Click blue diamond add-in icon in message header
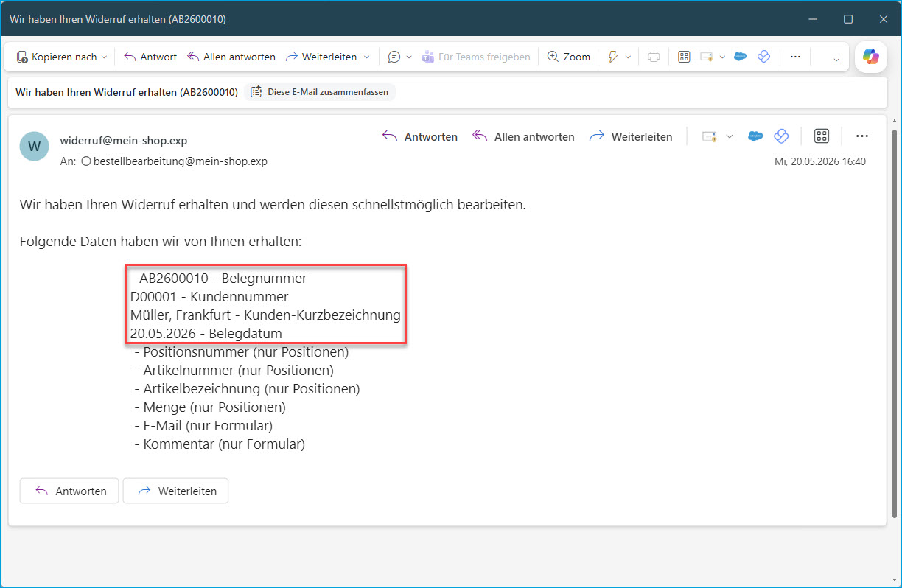 (781, 136)
